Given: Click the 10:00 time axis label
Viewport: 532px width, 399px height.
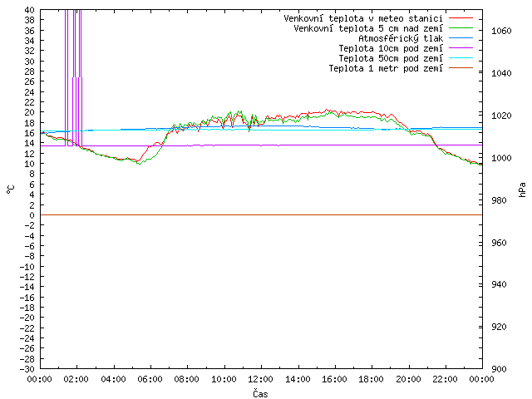Looking at the screenshot, I should coord(224,379).
